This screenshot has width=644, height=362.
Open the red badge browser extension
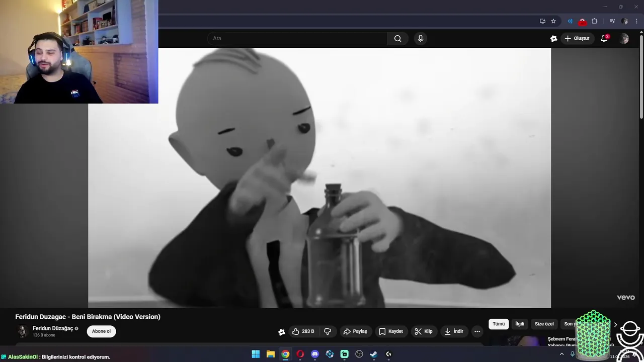click(x=582, y=21)
